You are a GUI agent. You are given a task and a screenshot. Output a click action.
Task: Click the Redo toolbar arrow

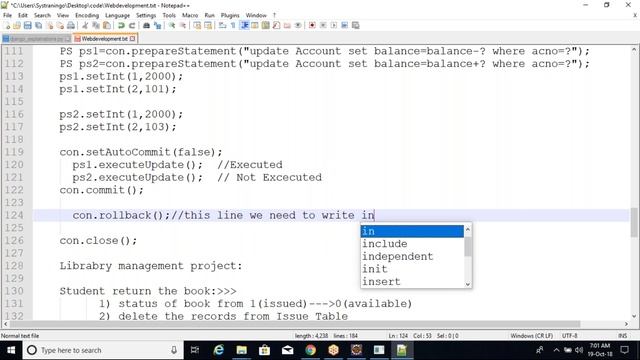click(x=132, y=25)
